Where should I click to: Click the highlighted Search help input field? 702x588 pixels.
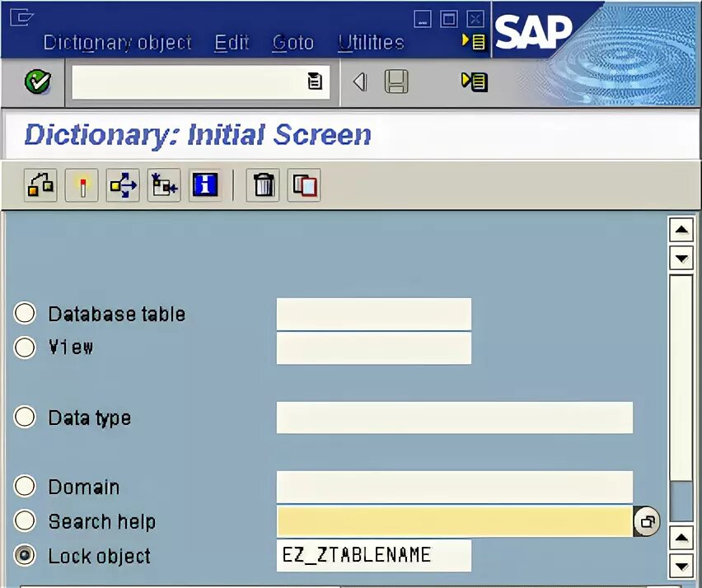coord(455,521)
